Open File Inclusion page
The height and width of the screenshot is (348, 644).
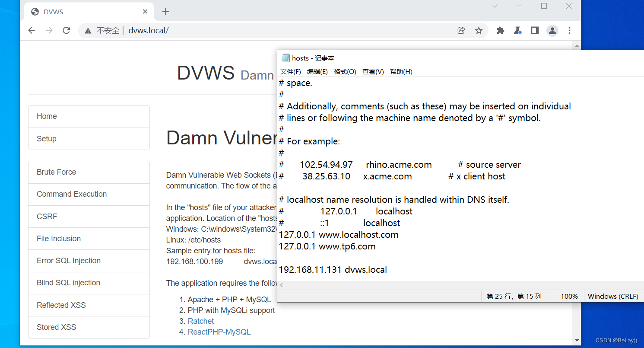(x=89, y=239)
